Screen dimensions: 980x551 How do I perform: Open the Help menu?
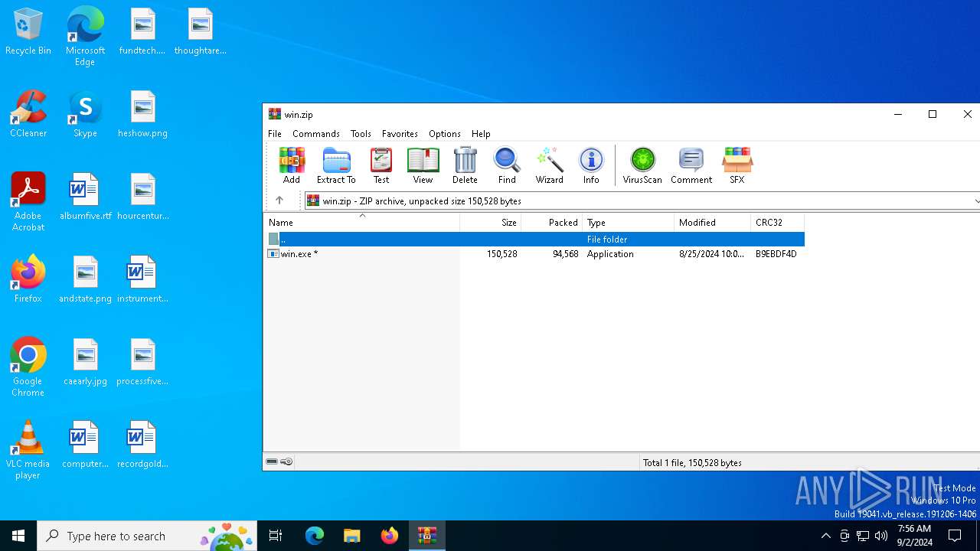click(481, 133)
